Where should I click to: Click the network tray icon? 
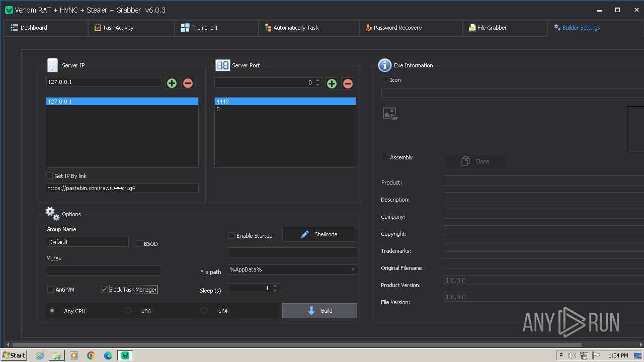pos(584,355)
